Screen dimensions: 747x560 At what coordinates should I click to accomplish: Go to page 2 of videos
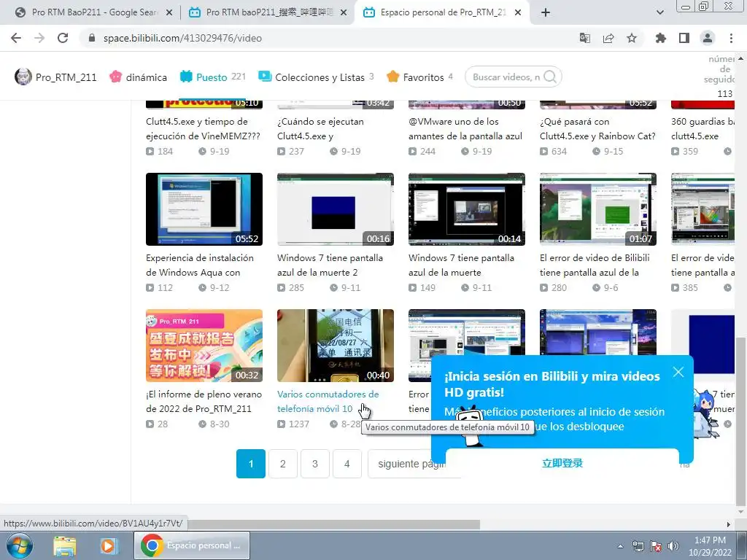[283, 463]
